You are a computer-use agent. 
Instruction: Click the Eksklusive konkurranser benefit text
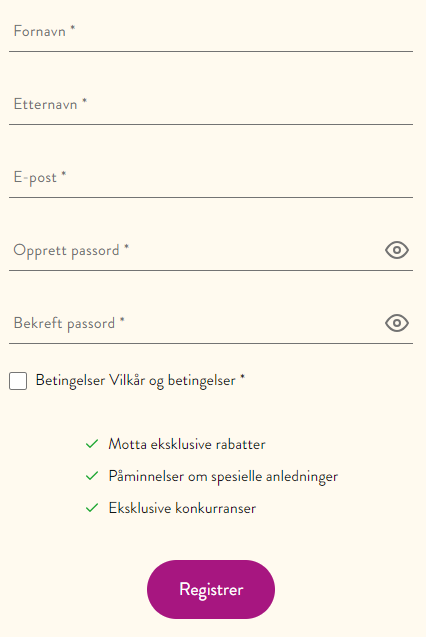click(x=182, y=508)
